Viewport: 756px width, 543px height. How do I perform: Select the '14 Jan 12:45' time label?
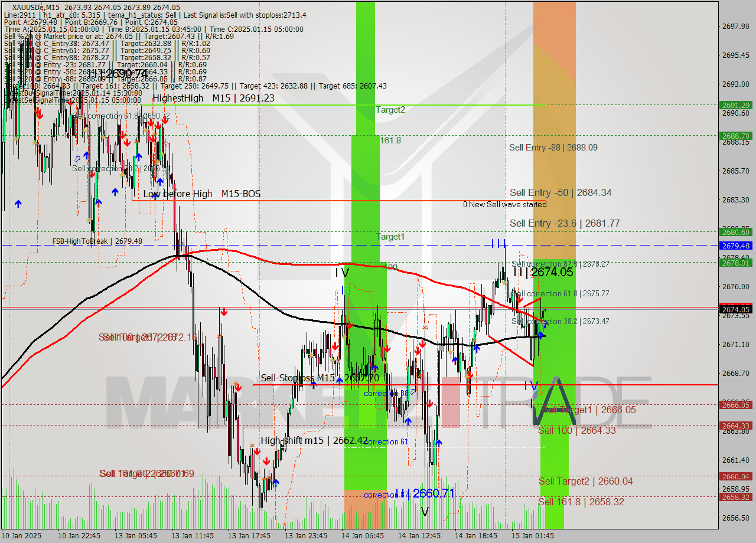click(x=419, y=535)
